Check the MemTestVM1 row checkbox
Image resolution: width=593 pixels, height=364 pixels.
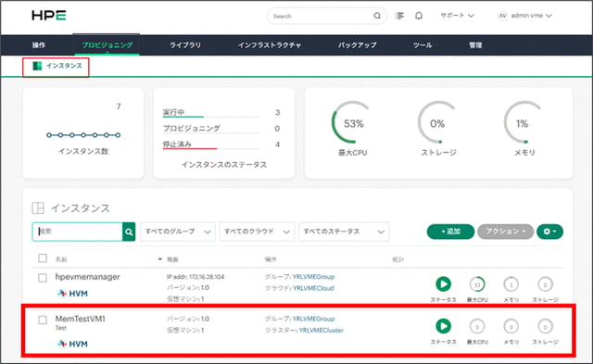pos(43,320)
